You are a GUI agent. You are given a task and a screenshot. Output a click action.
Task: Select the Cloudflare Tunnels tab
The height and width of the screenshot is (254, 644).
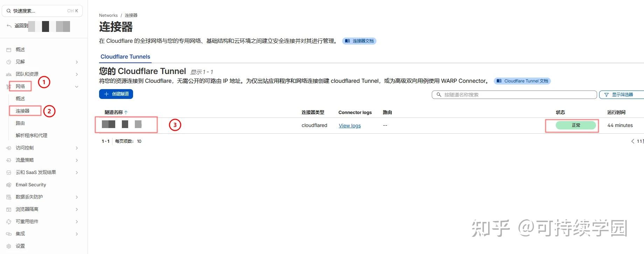[x=125, y=57]
